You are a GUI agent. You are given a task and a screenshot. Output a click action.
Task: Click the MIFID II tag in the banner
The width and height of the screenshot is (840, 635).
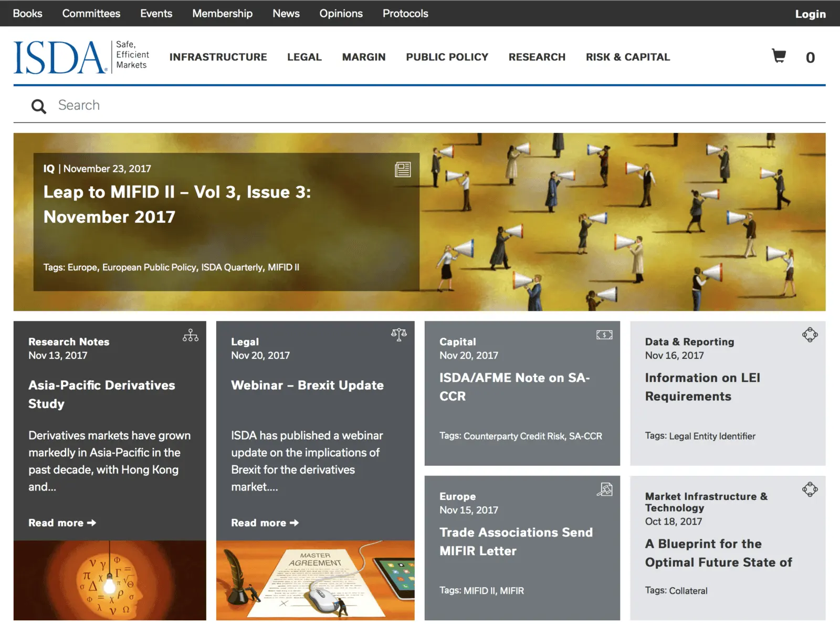(283, 267)
